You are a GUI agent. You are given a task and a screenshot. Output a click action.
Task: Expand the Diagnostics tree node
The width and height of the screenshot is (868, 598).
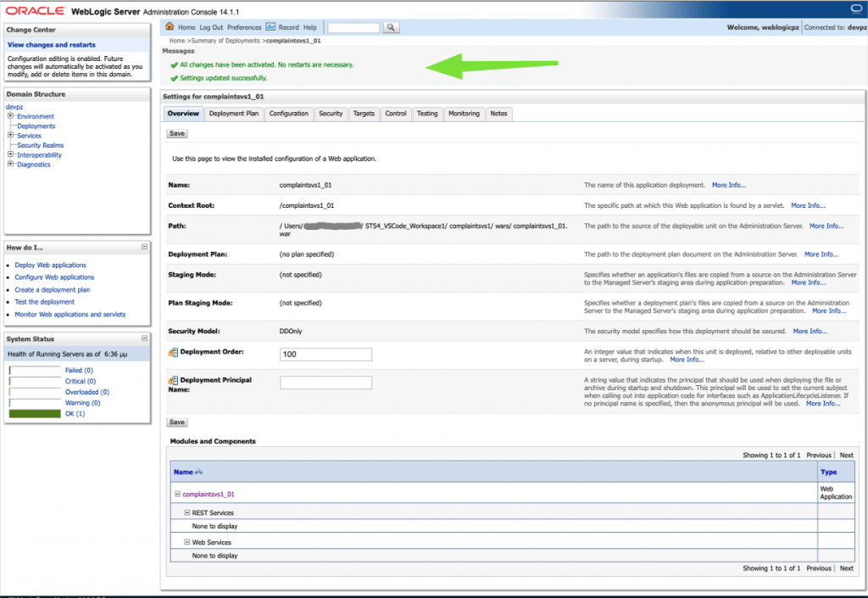tap(10, 164)
